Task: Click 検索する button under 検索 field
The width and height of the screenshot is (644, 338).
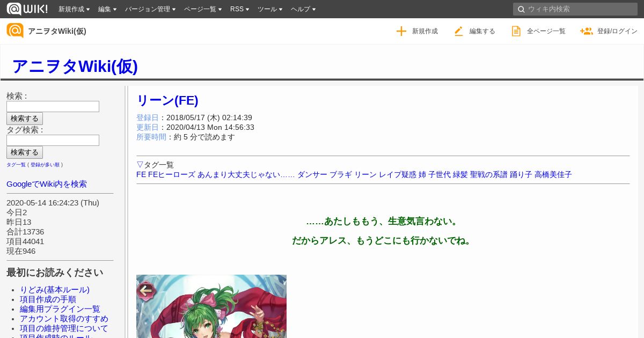Action: [25, 119]
